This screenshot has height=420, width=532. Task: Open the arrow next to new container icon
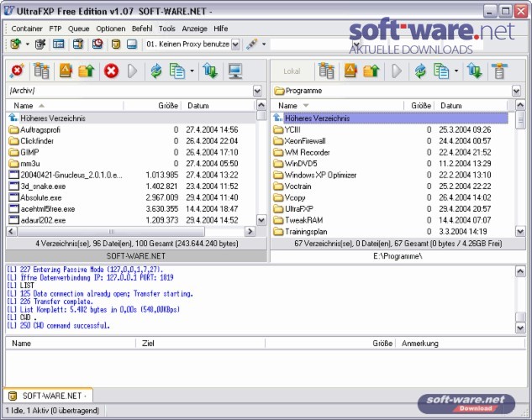pyautogui.click(x=28, y=44)
